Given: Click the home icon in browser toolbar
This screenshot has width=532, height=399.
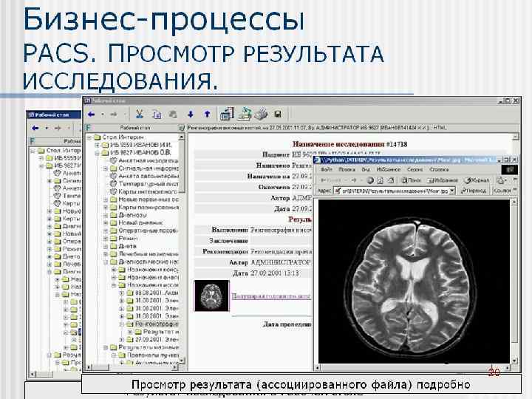Looking at the screenshot, I should coord(391,180).
